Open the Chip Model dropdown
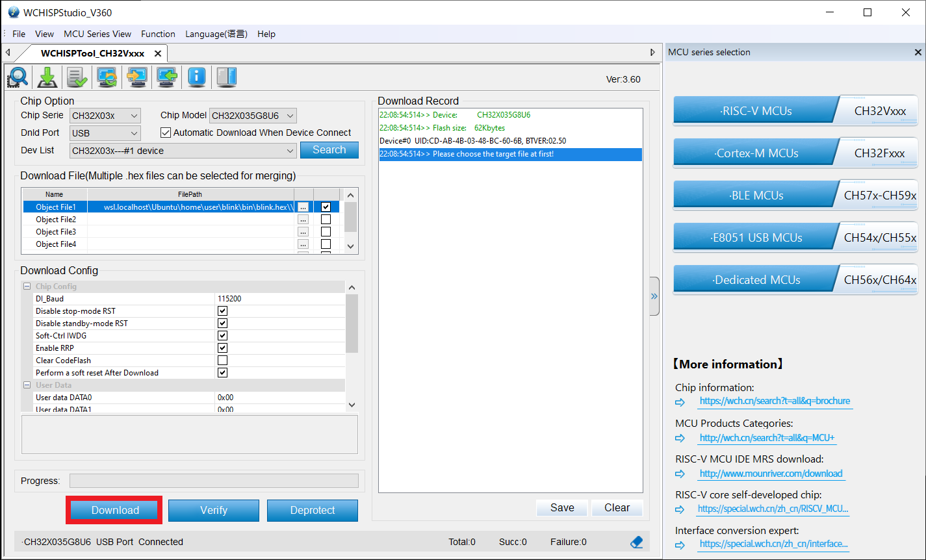Viewport: 926px width, 560px height. point(253,116)
